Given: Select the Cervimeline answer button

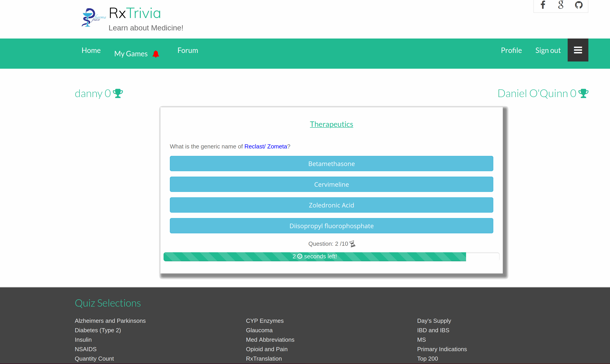Looking at the screenshot, I should pyautogui.click(x=331, y=184).
